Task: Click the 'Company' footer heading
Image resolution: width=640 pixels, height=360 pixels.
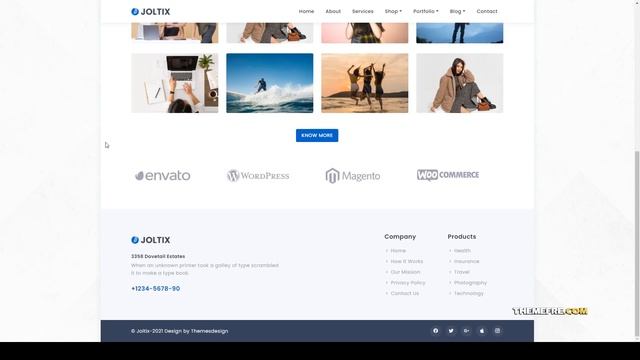Action: pyautogui.click(x=400, y=237)
